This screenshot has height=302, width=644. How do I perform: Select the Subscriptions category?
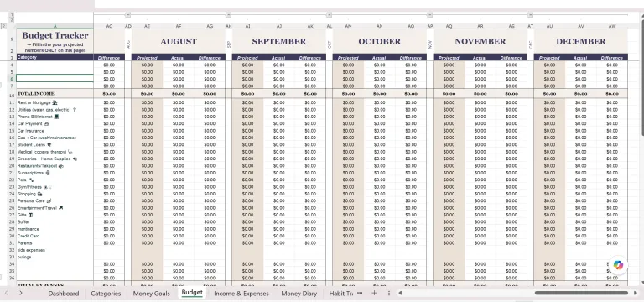(55, 173)
